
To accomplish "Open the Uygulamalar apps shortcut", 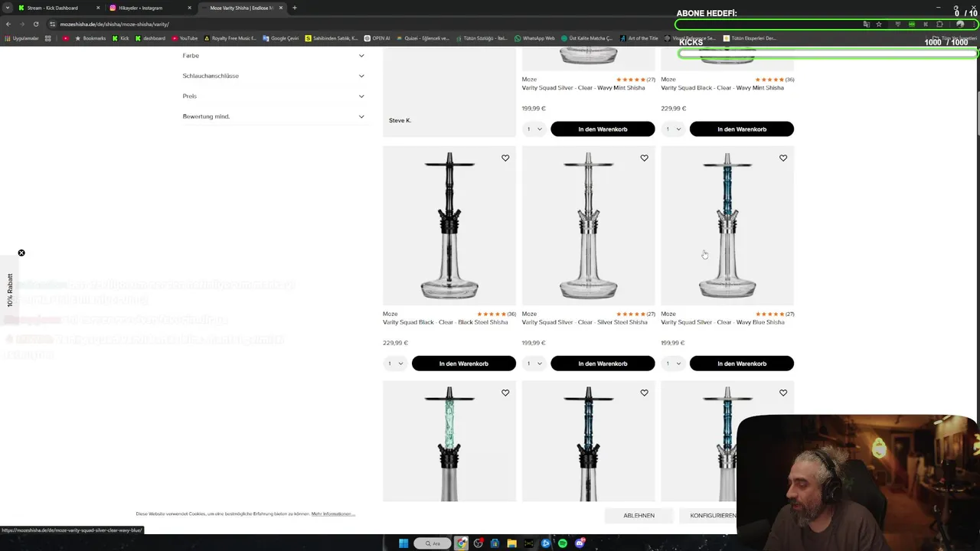I will click(21, 38).
